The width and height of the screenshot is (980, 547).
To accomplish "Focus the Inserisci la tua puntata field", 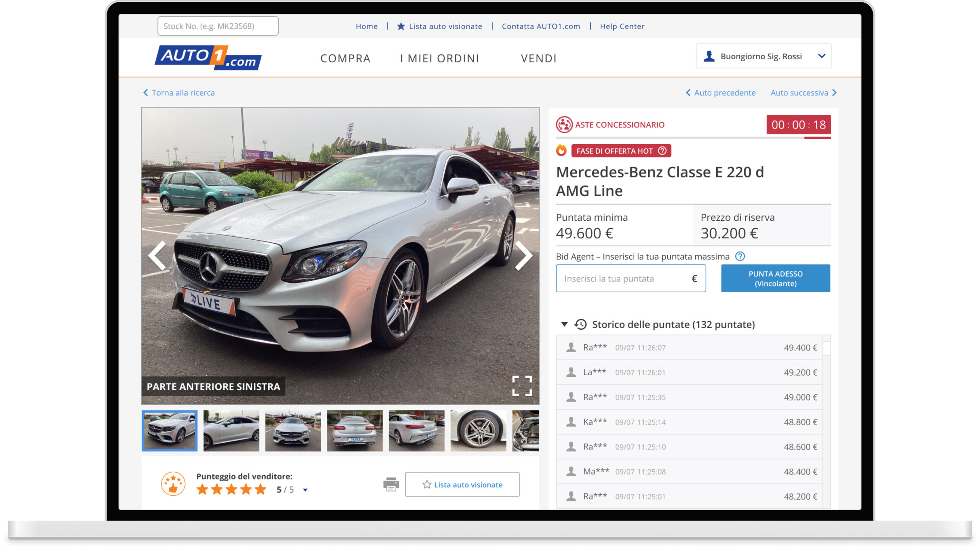I will point(630,278).
